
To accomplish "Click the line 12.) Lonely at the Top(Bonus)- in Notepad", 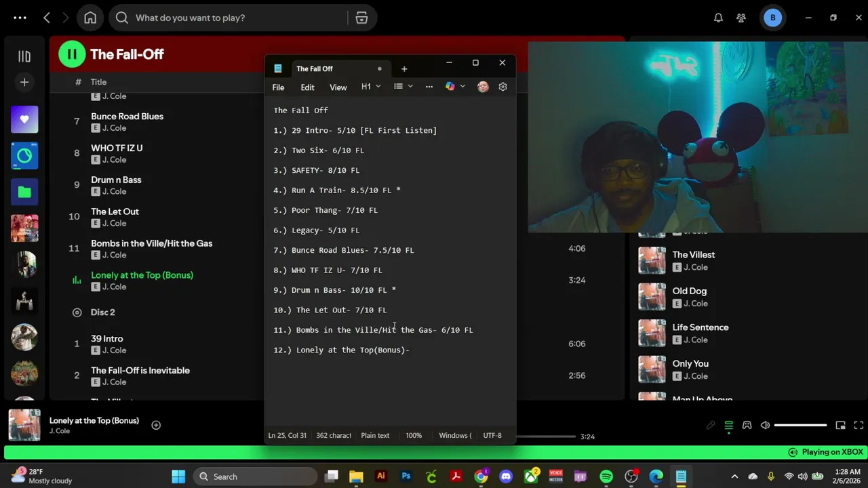I will [341, 350].
